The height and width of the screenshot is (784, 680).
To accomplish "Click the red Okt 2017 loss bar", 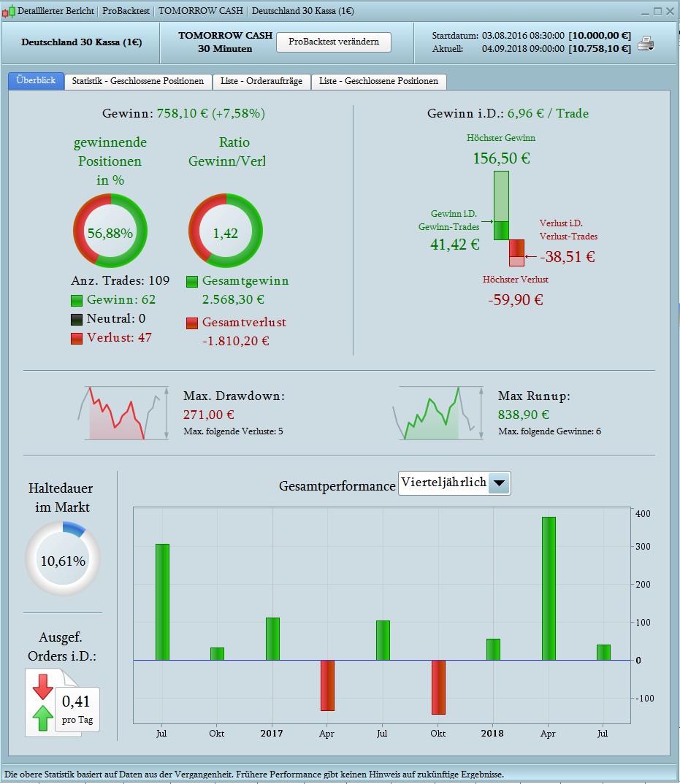I will [x=438, y=687].
